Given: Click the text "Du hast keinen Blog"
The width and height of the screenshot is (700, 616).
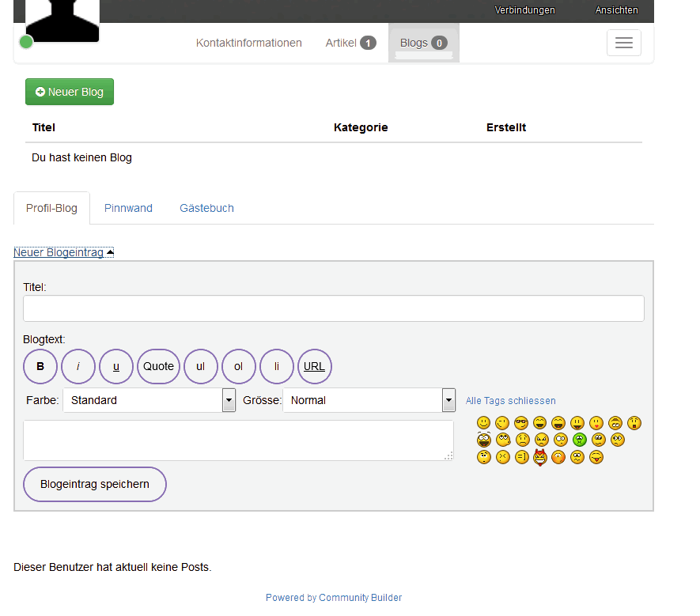Looking at the screenshot, I should click(x=81, y=157).
